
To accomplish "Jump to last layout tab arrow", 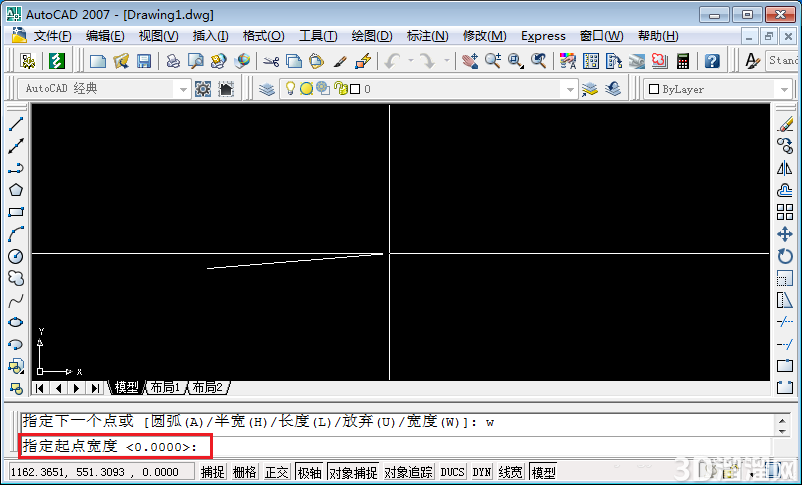I will [x=95, y=388].
